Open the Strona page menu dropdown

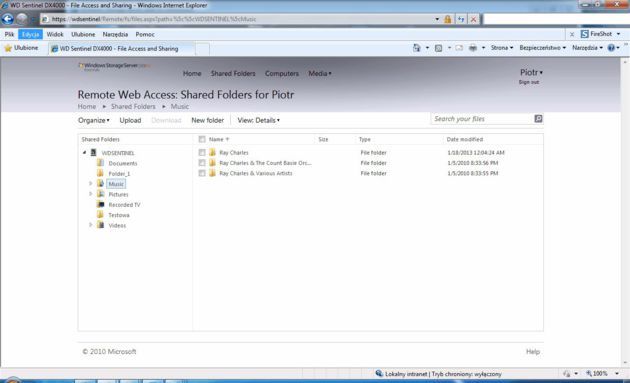(502, 48)
